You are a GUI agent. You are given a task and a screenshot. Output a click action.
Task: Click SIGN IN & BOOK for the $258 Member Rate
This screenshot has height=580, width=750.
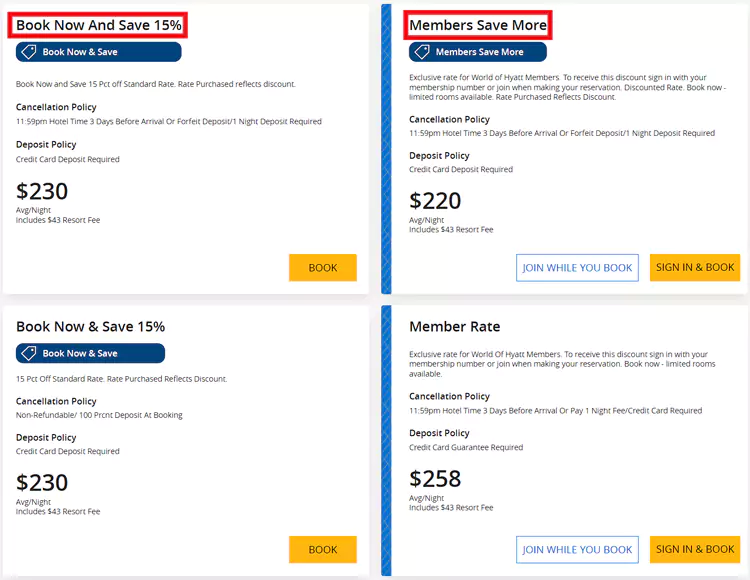tap(695, 549)
